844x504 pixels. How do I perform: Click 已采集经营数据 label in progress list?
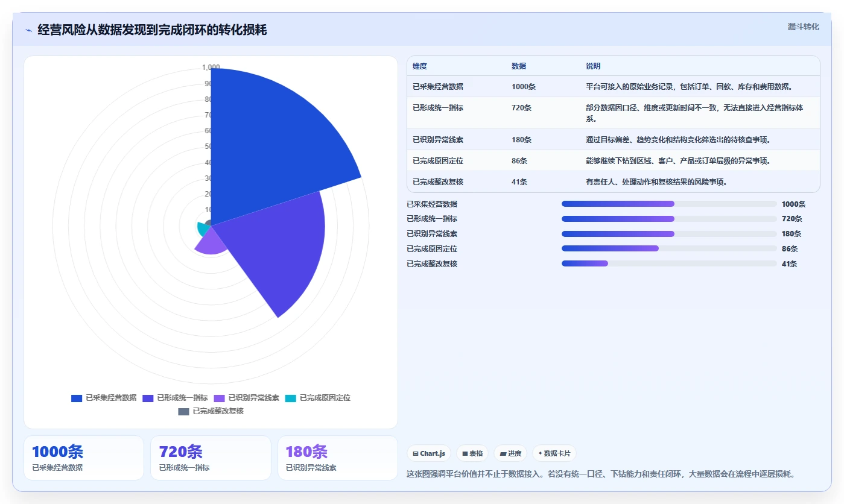click(x=432, y=204)
